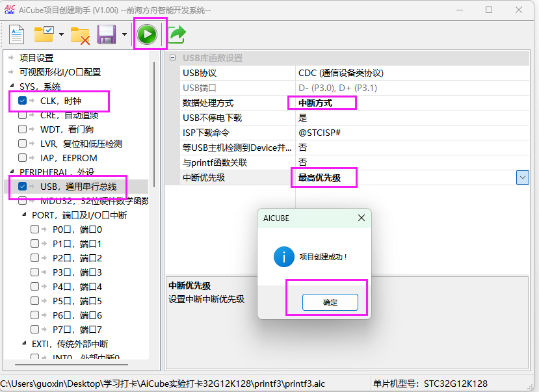This screenshot has width=539, height=392.
Task: Check the P2口 端口2 checkbox
Action: click(x=34, y=257)
